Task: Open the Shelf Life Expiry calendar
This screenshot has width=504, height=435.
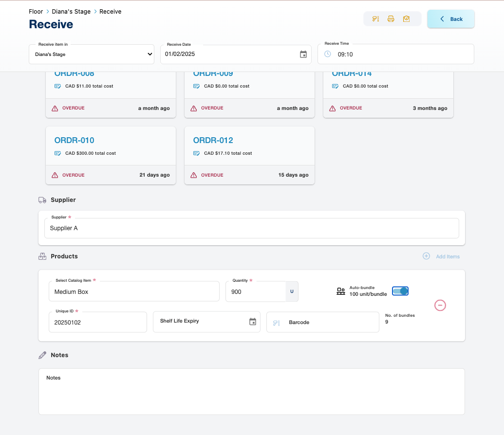Action: (252, 322)
